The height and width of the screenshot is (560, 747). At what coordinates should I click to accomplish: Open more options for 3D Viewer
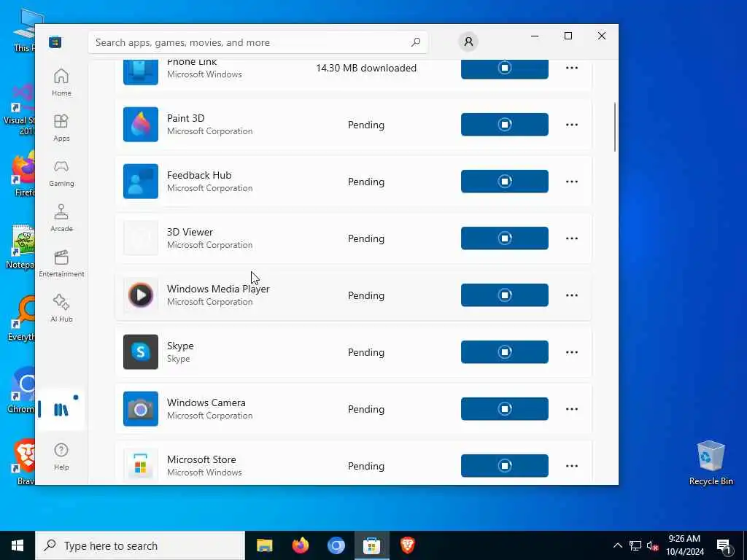pyautogui.click(x=572, y=238)
